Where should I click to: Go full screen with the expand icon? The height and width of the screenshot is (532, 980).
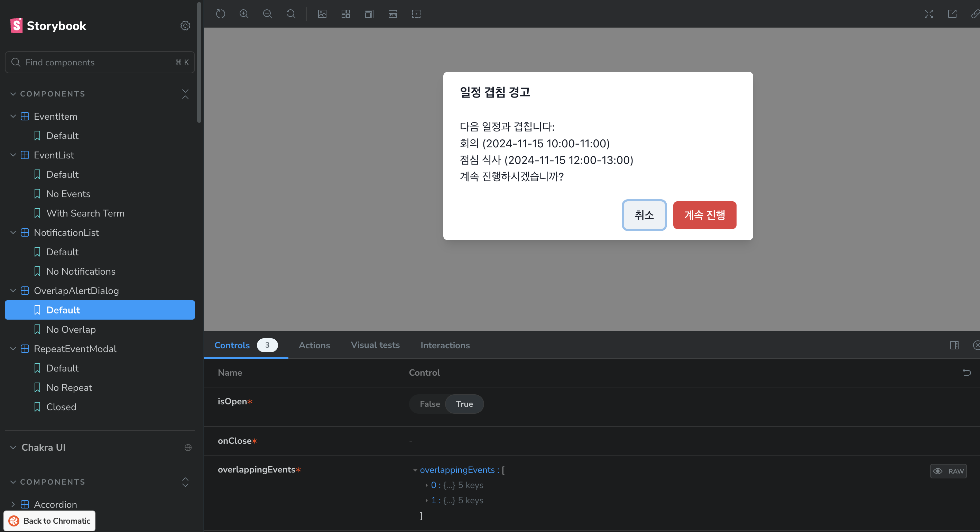(928, 14)
